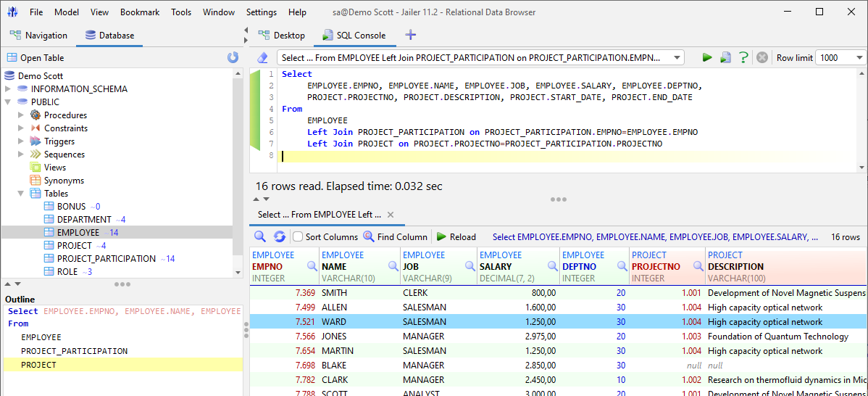Click the eraser icon to clear console
Image resolution: width=868 pixels, height=396 pixels.
click(262, 57)
